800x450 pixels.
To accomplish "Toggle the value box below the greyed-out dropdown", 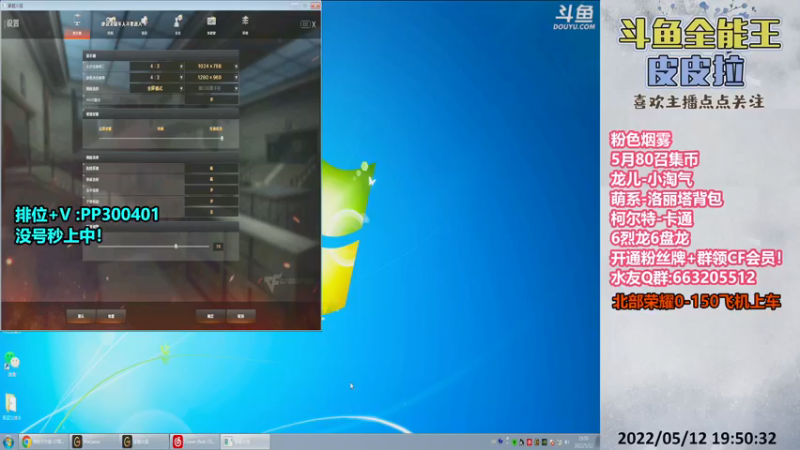I will coord(211,99).
